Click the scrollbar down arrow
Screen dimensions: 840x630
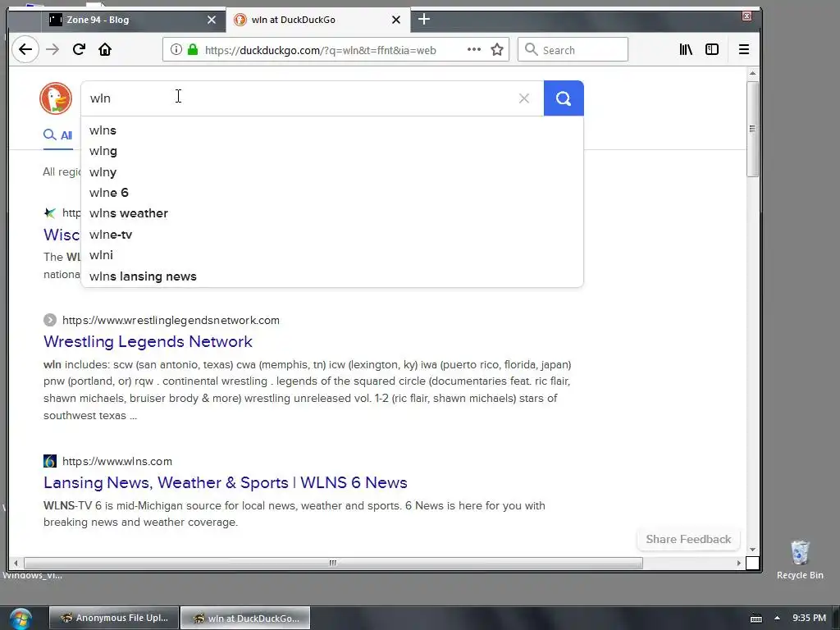point(752,550)
